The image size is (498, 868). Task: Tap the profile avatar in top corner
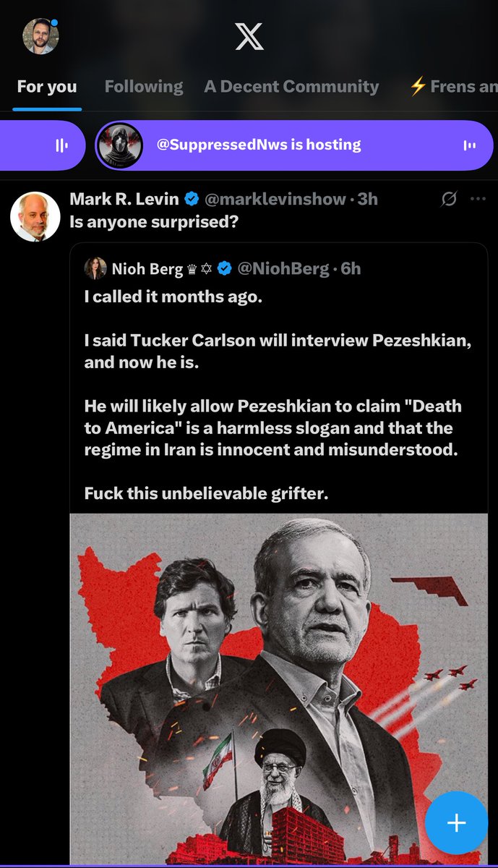tap(40, 36)
